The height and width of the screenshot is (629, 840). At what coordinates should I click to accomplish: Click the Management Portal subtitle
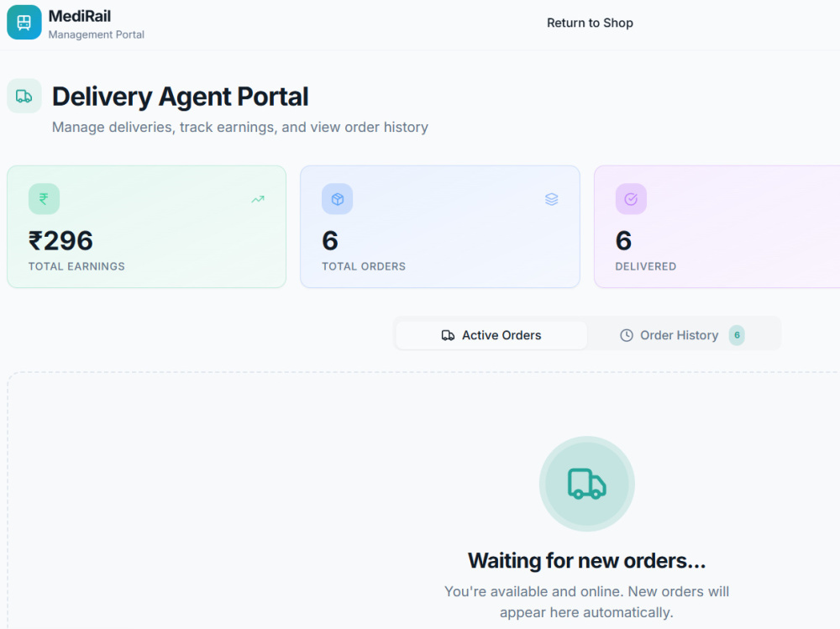pos(97,34)
